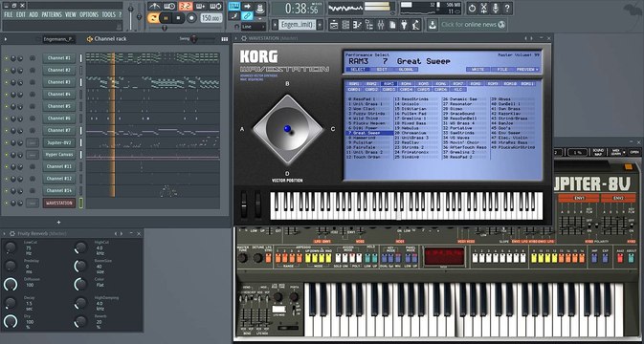Click the play pause button
This screenshot has width=644, height=344.
[166, 18]
